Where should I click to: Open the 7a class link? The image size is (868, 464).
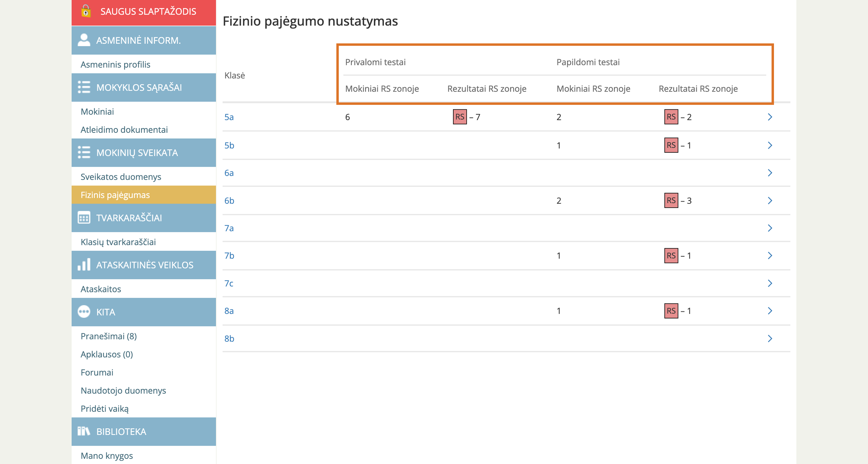click(x=229, y=228)
